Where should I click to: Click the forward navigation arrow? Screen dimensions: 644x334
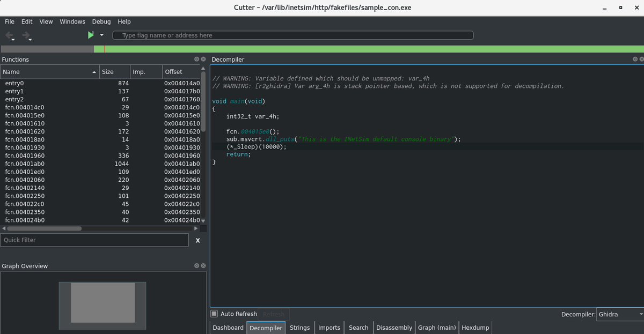pos(26,35)
